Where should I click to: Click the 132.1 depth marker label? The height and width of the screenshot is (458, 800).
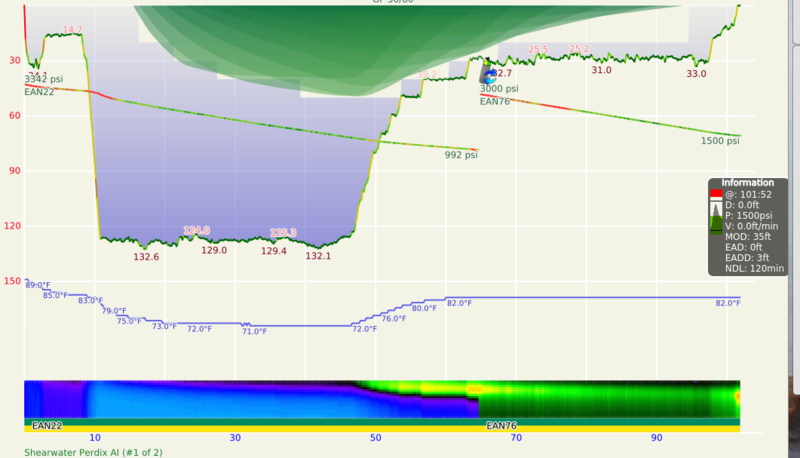318,257
